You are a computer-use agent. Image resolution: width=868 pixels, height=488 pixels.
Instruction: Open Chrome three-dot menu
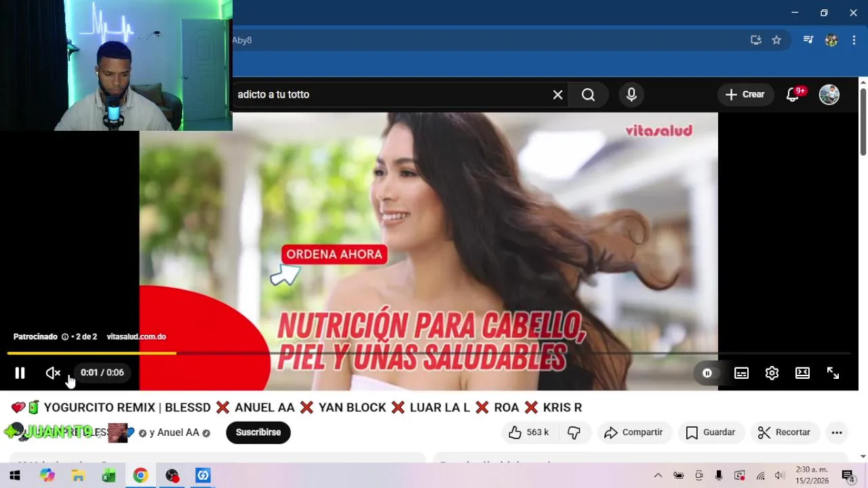coord(854,40)
